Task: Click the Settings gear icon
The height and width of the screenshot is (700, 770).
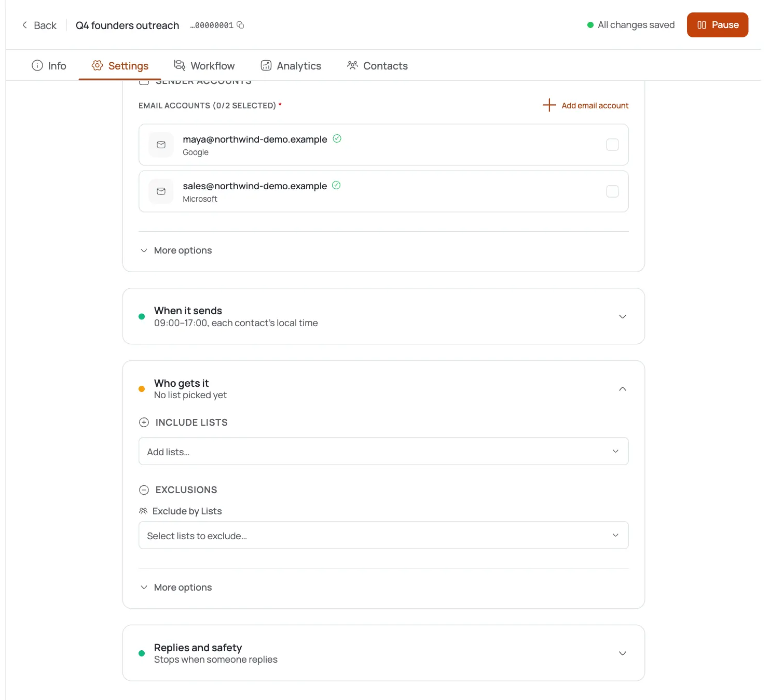Action: click(x=97, y=65)
